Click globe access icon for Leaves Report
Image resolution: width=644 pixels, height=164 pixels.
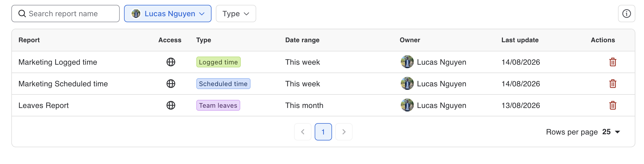click(x=171, y=105)
